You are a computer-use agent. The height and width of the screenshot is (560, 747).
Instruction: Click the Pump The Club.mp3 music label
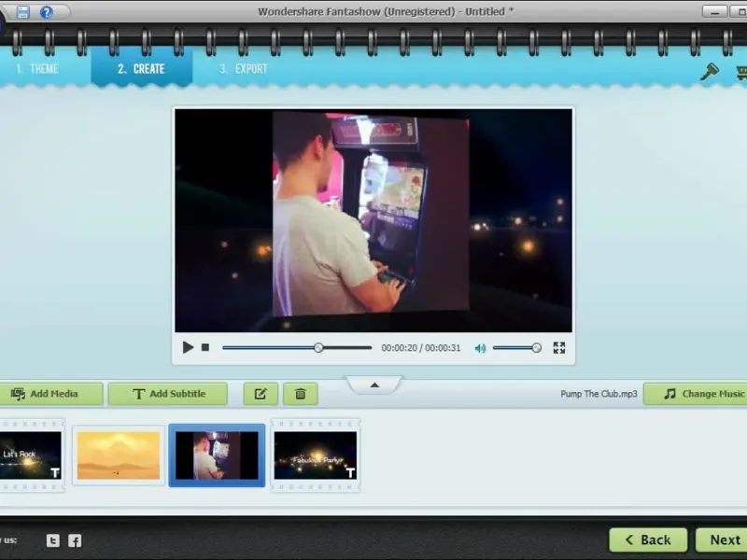[x=599, y=394]
